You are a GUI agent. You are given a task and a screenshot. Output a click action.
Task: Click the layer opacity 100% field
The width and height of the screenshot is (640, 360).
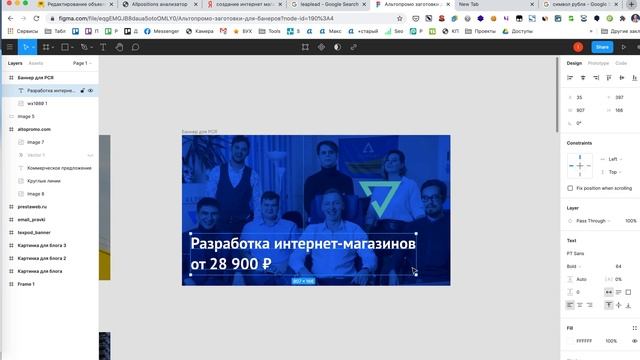pos(630,221)
